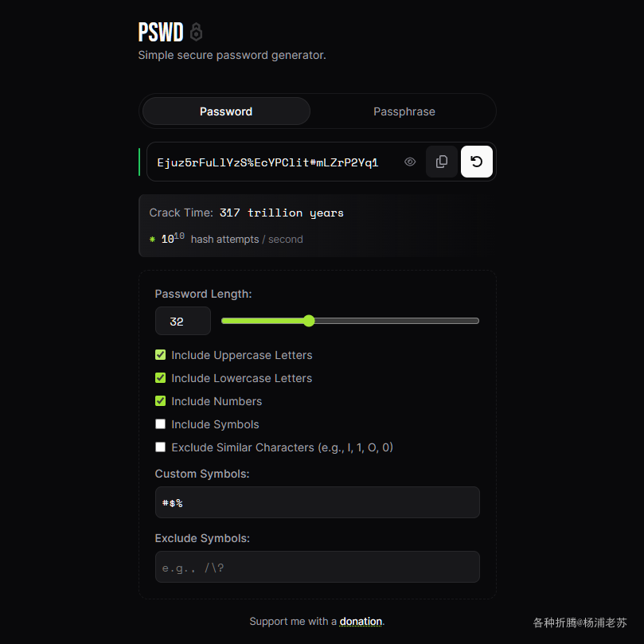Regenerate password with the refresh icon

coord(476,162)
